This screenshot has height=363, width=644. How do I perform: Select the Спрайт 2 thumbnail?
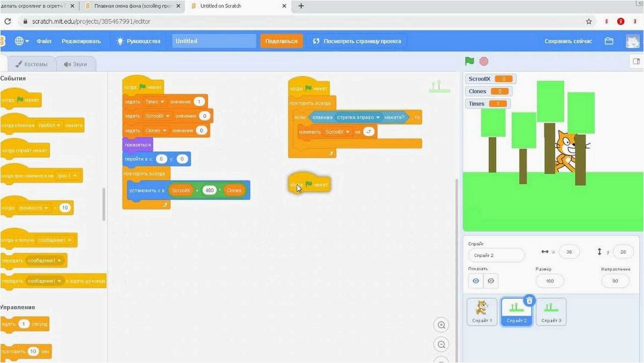click(x=516, y=312)
